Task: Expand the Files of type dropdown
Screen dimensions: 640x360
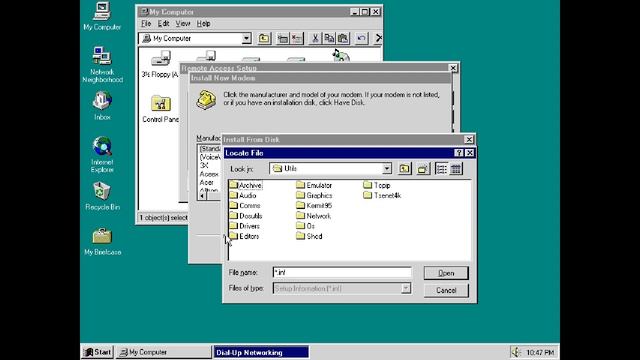Action: (406, 289)
